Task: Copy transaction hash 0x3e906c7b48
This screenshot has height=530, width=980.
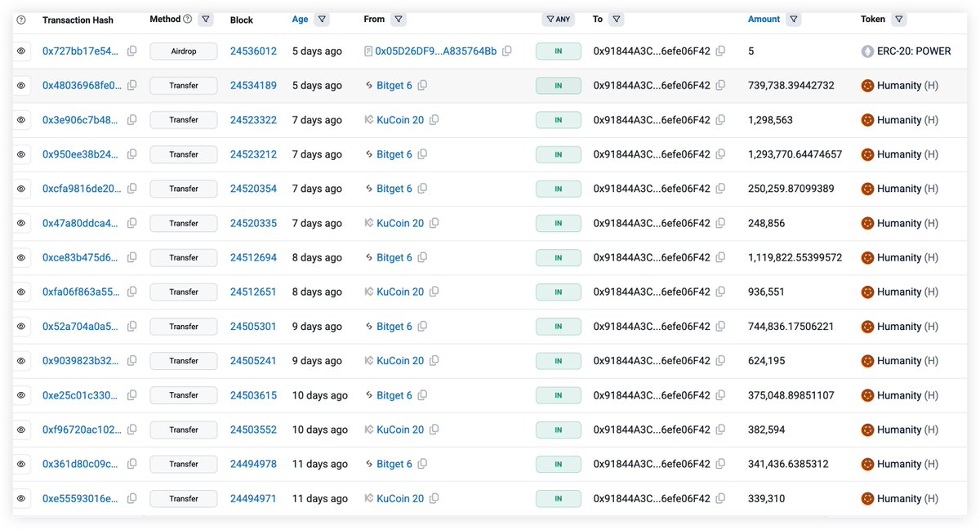Action: (132, 120)
